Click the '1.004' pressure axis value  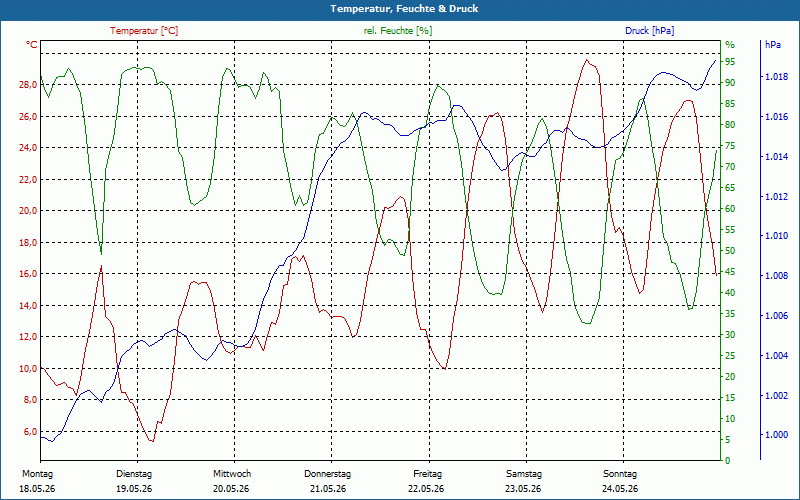coord(776,356)
